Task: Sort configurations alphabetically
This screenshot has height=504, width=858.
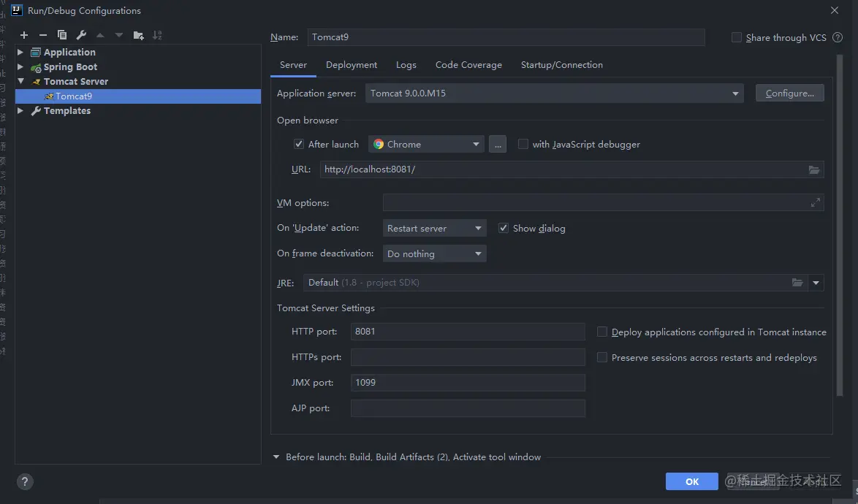Action: (157, 35)
